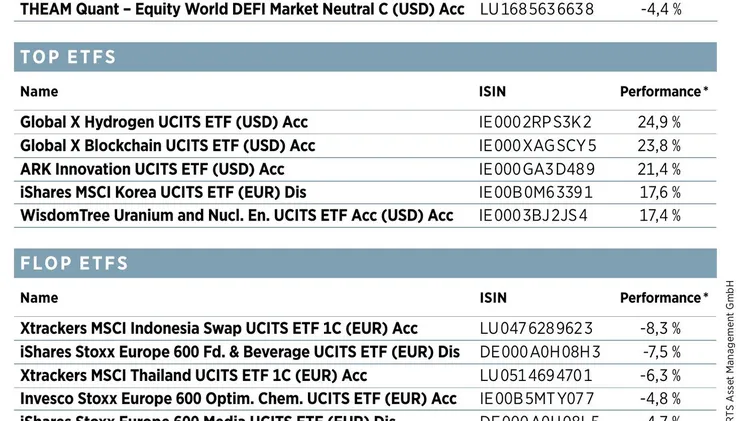Click ISIN IE0002RPS3K2
Screen dimensions: 750x421
535,122
